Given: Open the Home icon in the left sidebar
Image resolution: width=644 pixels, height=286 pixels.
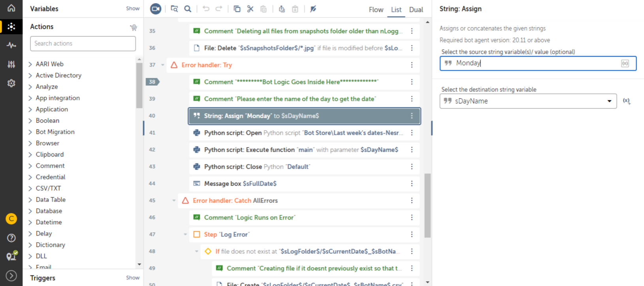Looking at the screenshot, I should 11,8.
